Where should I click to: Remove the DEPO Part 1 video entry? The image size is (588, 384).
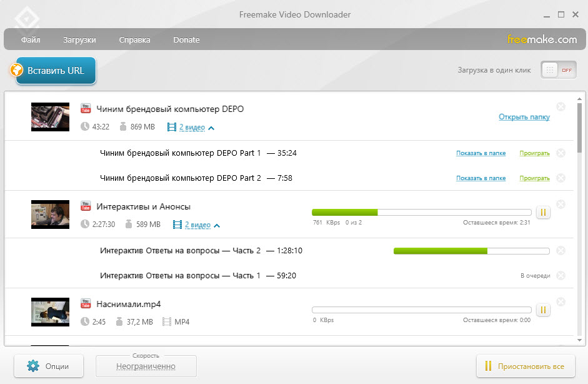pos(561,153)
